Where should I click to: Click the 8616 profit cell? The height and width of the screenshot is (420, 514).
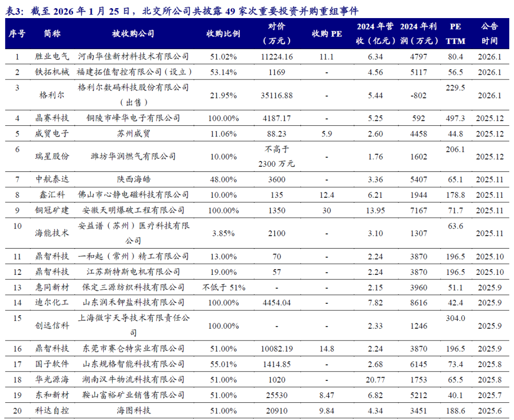coord(419,302)
